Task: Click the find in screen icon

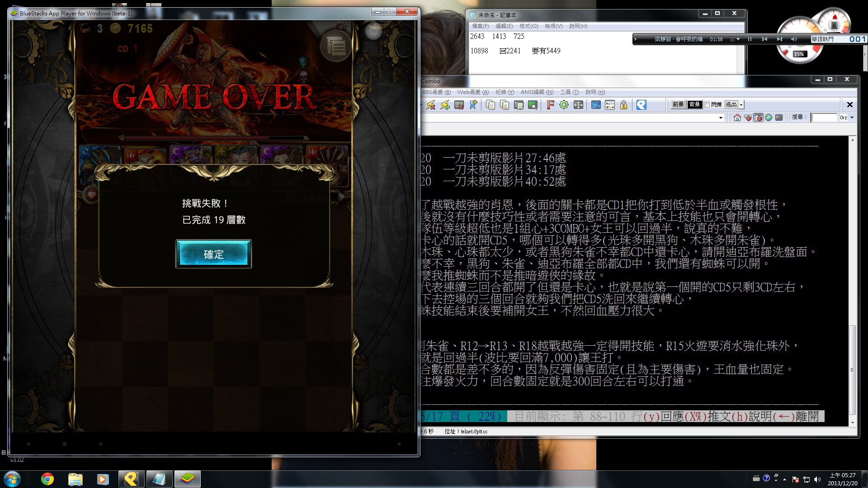Action: [533, 105]
